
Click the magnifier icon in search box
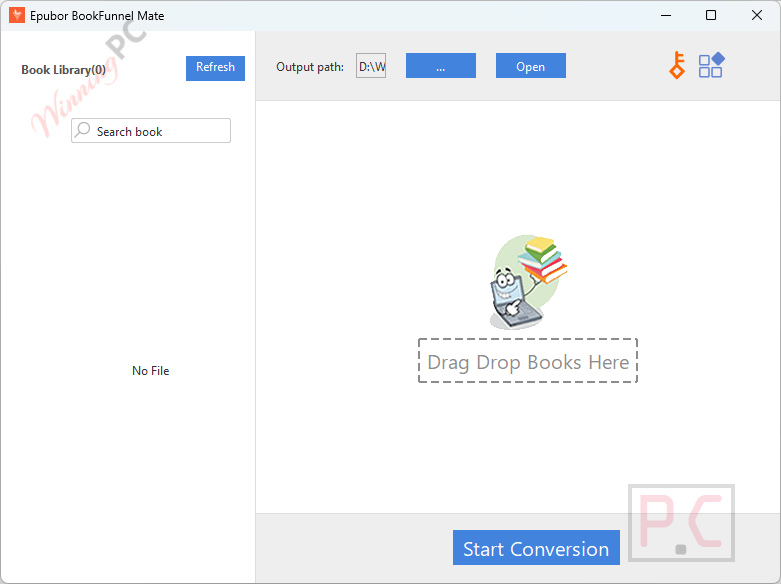click(83, 131)
